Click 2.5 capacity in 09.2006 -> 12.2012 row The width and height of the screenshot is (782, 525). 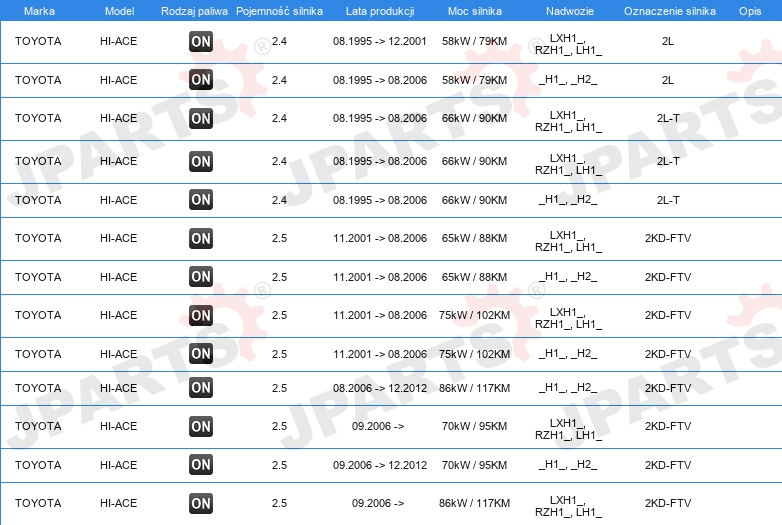[x=279, y=465]
